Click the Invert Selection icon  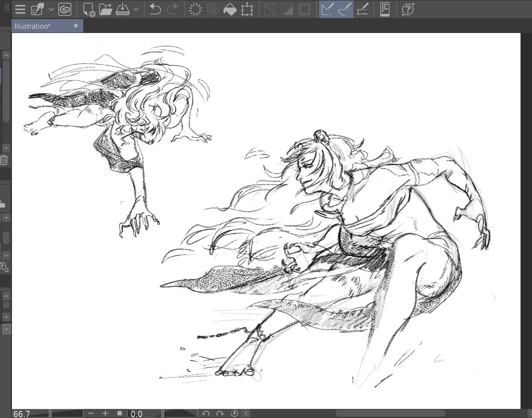[x=287, y=9]
